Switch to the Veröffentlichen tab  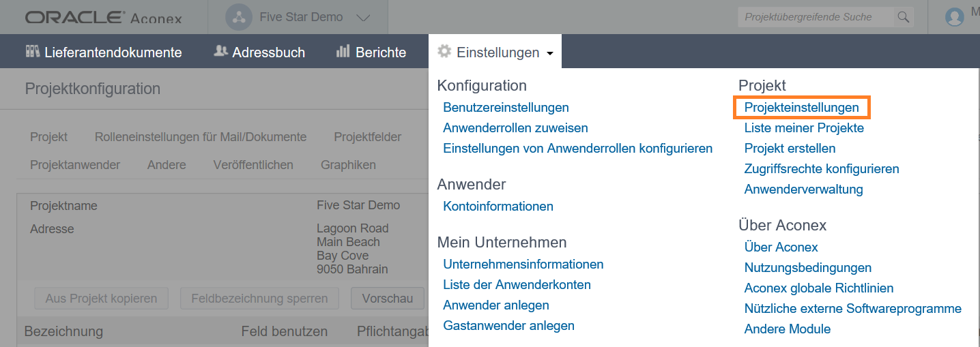pos(253,165)
